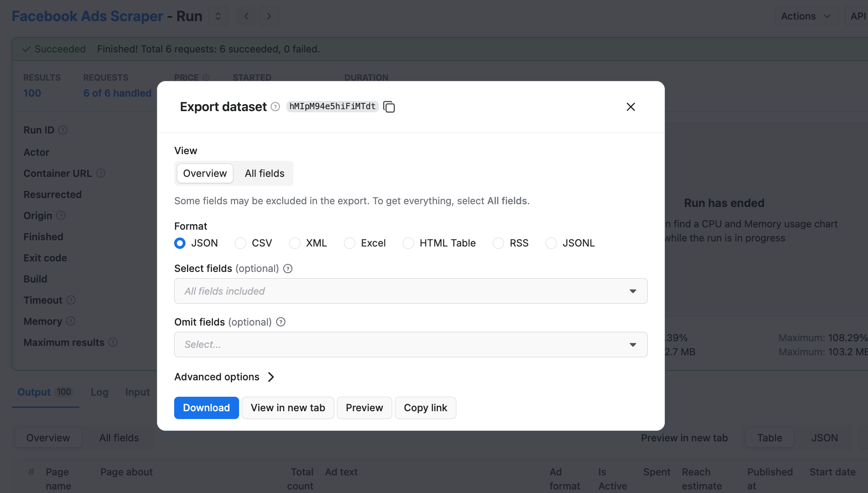Open the Run ID help tooltip

point(63,130)
